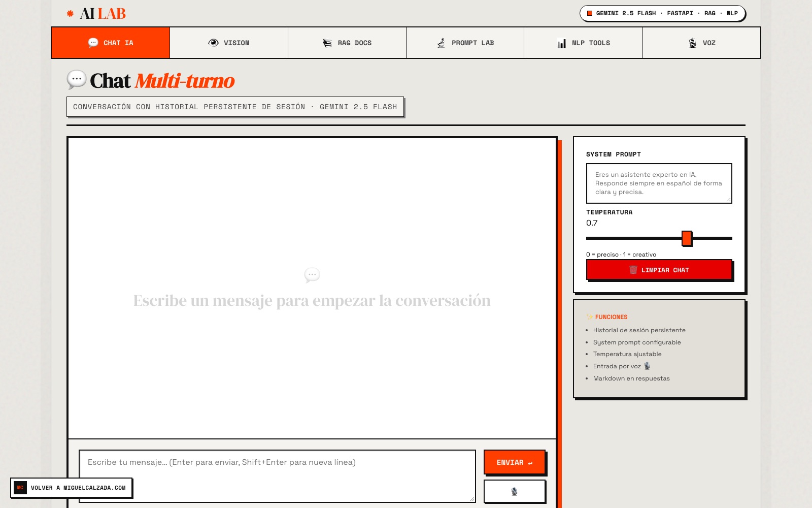812x508 pixels.
Task: Click the 'Funciones' heading
Action: click(x=607, y=317)
